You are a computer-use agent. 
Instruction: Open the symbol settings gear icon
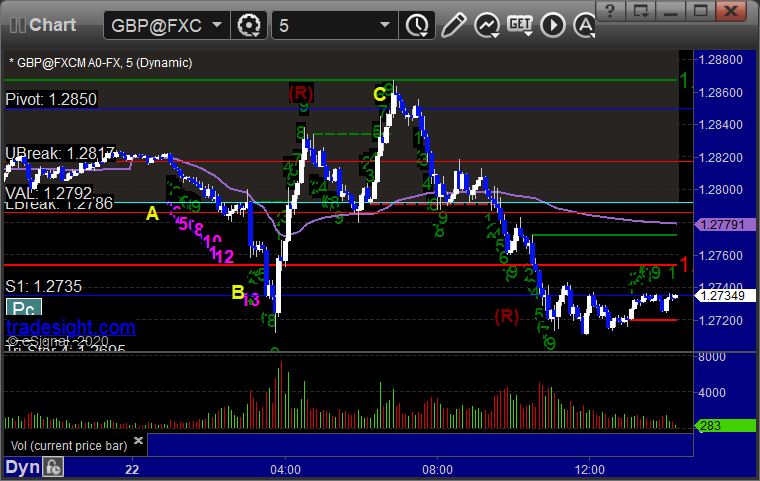coord(249,25)
